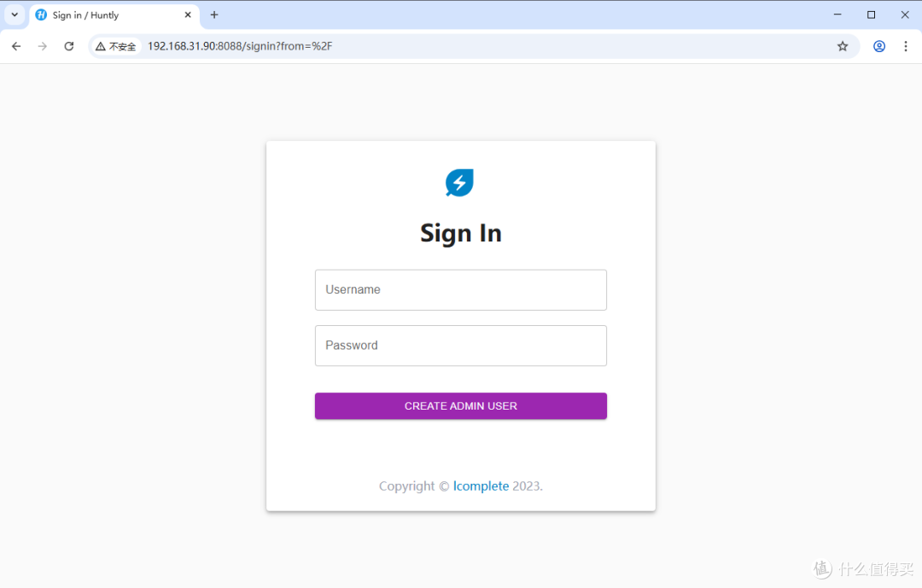Click the browser forward arrow
Screen dimensions: 922x588
point(43,46)
